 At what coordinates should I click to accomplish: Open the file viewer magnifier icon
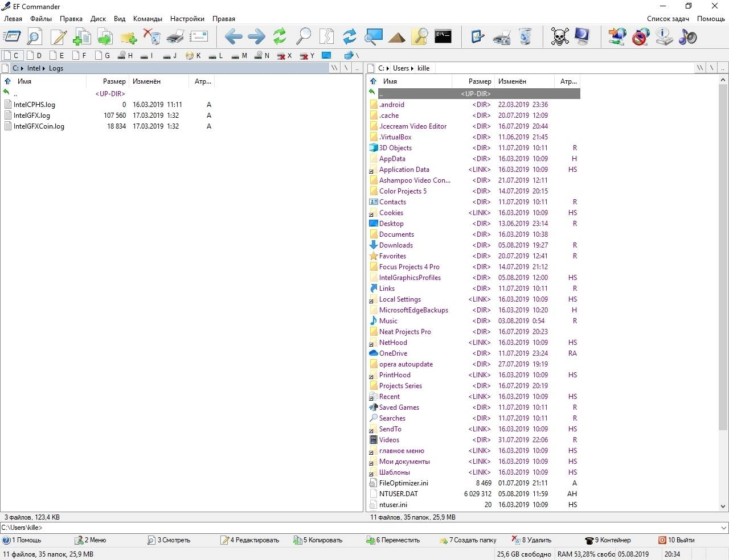(35, 37)
